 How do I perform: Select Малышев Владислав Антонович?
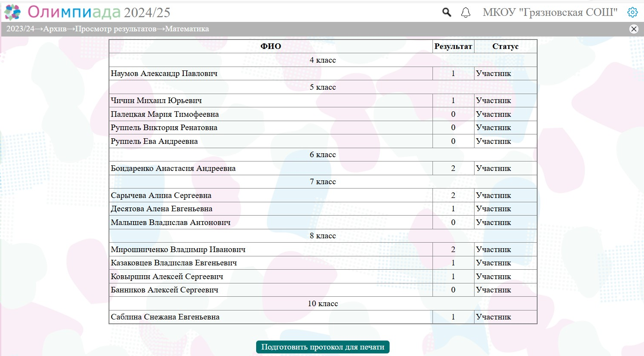pos(170,222)
